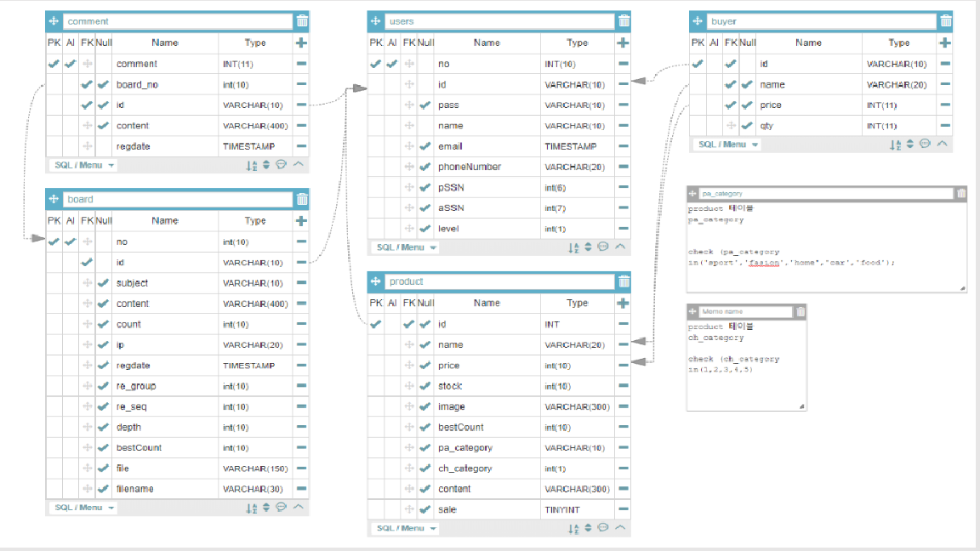This screenshot has height=551, width=980.
Task: Remove the sale column from product table
Action: click(623, 509)
